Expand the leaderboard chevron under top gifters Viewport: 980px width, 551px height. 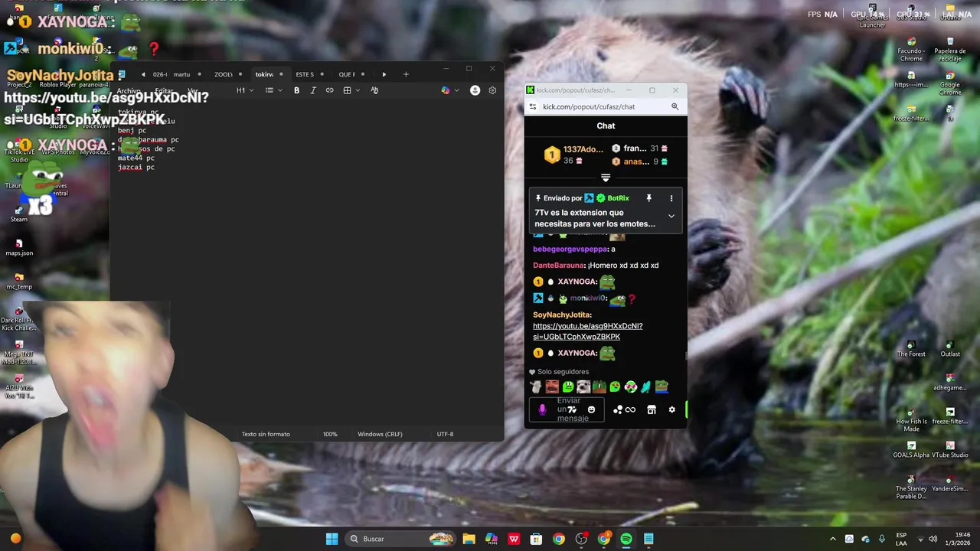[x=606, y=178]
